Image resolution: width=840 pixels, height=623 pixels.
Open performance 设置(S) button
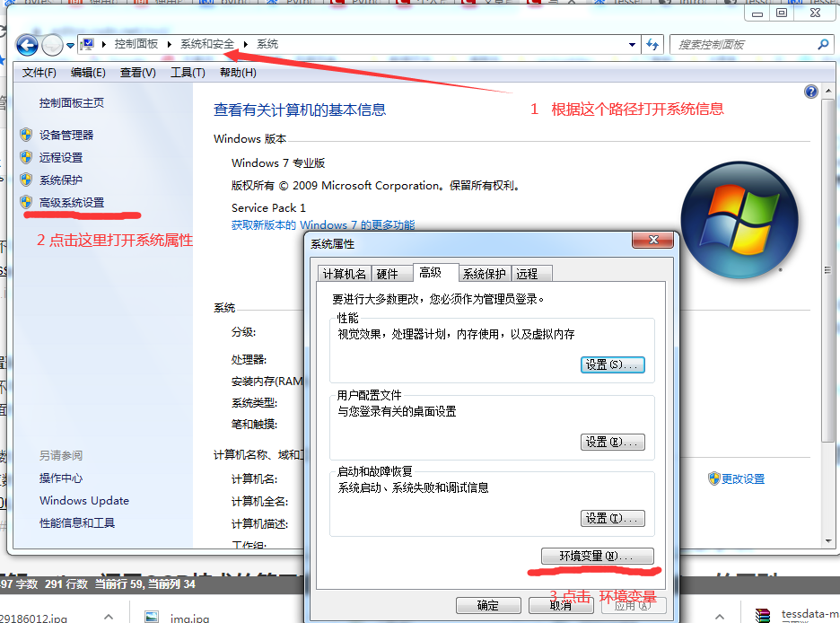(x=613, y=364)
